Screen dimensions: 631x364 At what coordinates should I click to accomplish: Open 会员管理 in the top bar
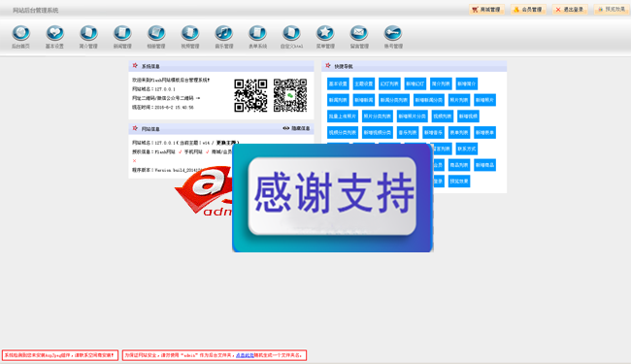click(x=528, y=10)
